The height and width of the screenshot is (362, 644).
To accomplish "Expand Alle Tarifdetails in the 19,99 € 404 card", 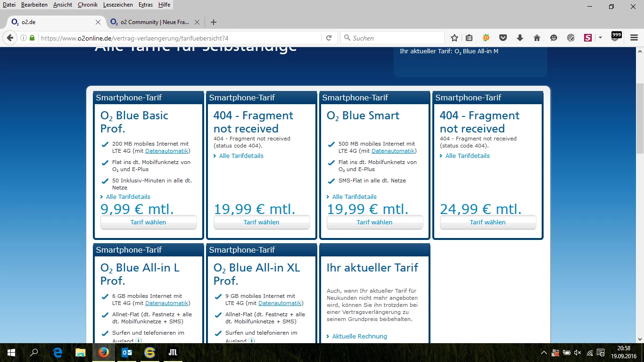I will pyautogui.click(x=241, y=156).
